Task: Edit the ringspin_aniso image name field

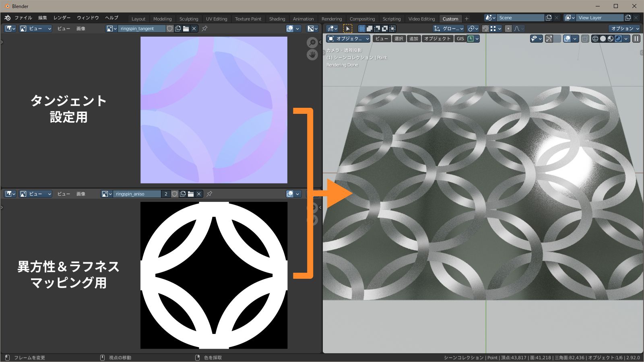Action: (x=137, y=194)
